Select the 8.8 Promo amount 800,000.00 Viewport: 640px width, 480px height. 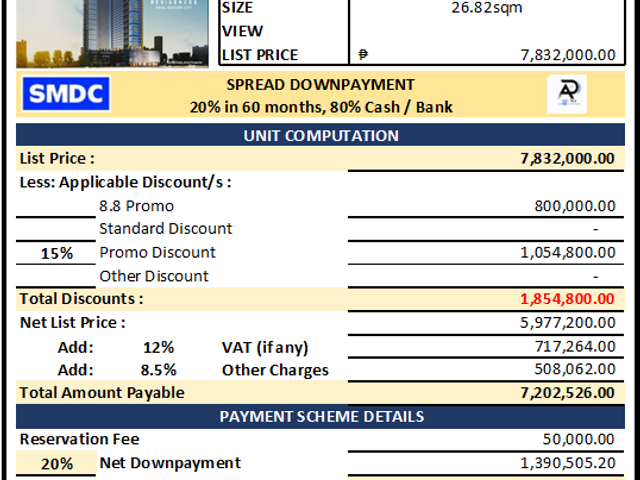point(575,206)
